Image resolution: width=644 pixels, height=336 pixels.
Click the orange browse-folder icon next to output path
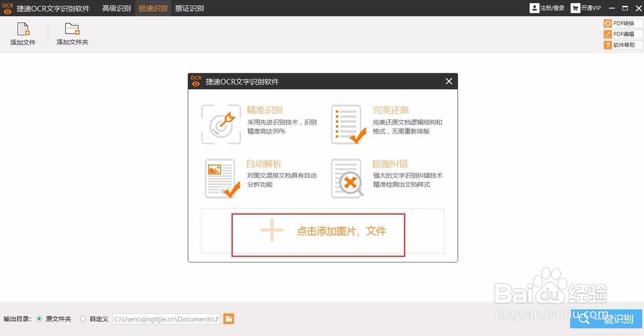click(229, 319)
